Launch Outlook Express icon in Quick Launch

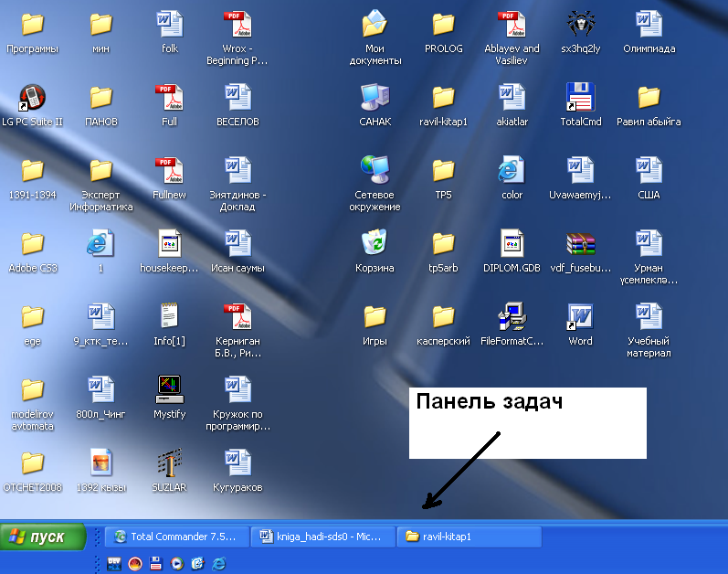(198, 564)
